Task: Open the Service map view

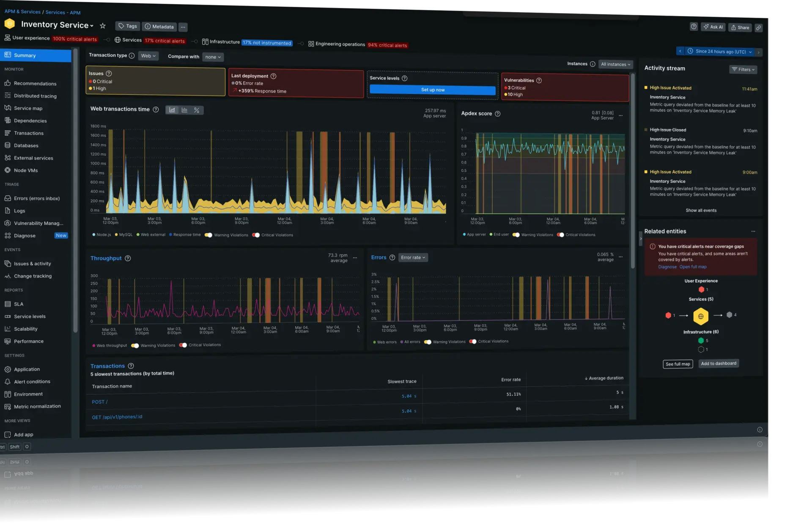Action: tap(29, 108)
